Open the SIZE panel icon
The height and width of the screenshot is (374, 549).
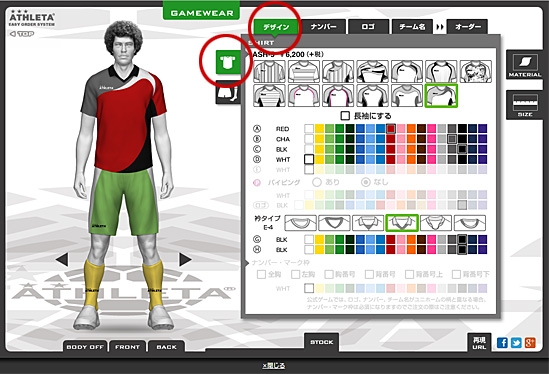(524, 104)
